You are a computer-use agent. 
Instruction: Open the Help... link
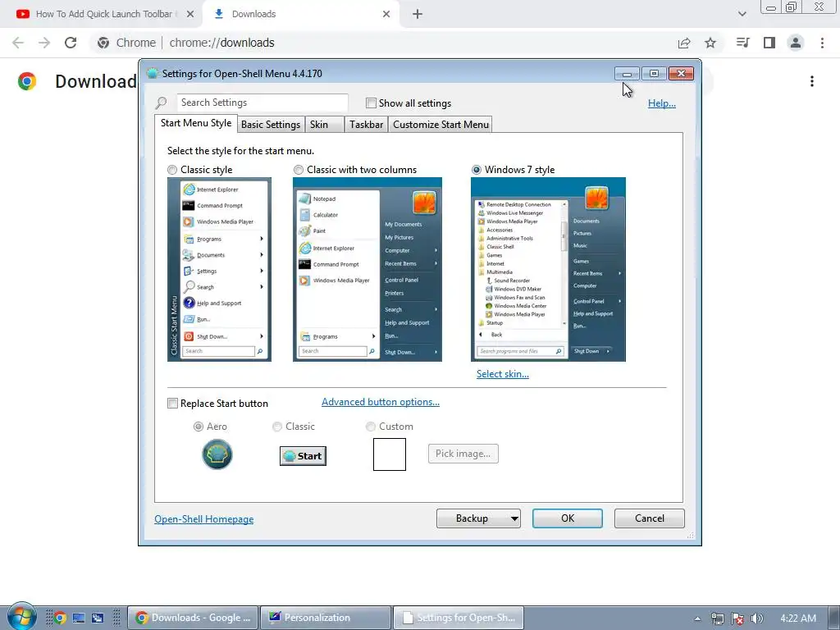662,103
